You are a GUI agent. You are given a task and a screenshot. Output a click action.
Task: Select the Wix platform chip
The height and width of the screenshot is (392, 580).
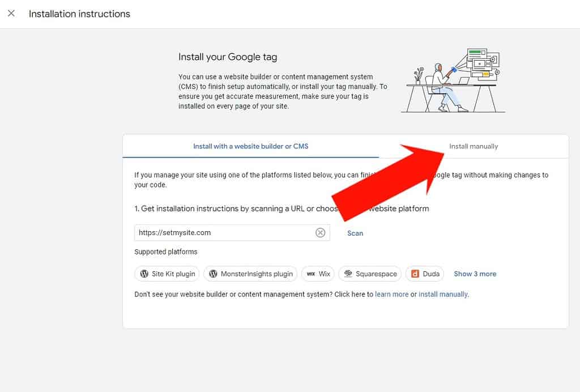[x=318, y=274]
